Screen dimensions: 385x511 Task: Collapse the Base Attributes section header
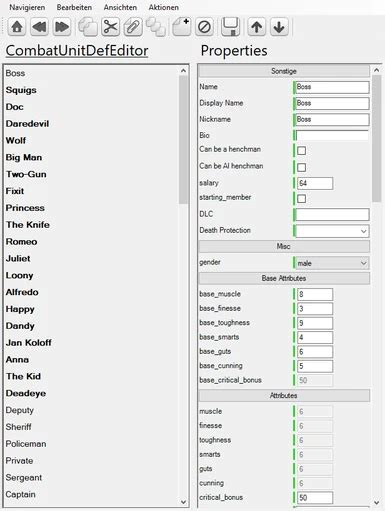coord(284,278)
